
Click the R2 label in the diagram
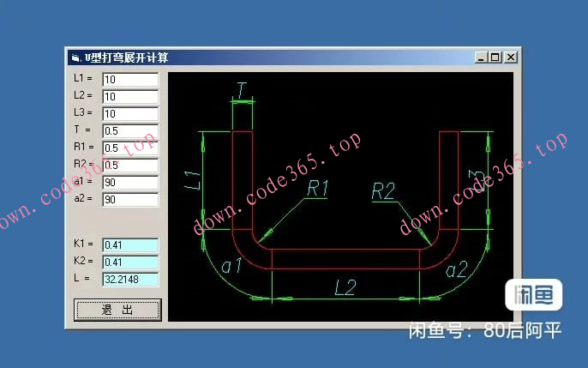click(x=383, y=191)
